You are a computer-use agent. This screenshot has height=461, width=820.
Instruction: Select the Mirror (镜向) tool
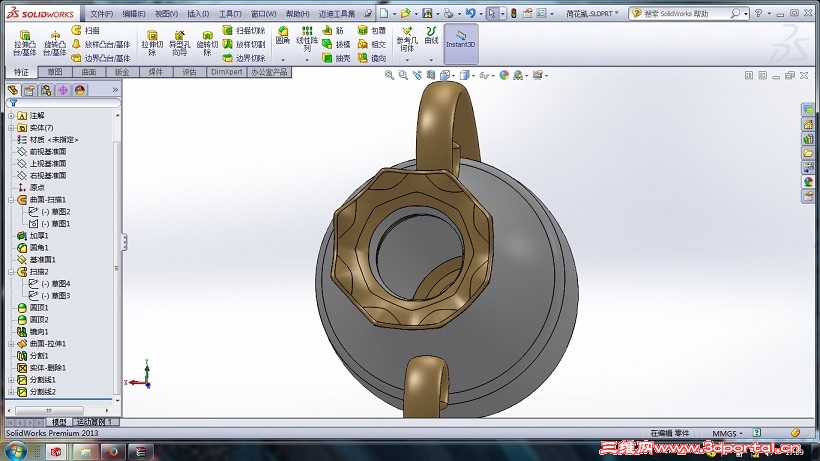point(372,58)
